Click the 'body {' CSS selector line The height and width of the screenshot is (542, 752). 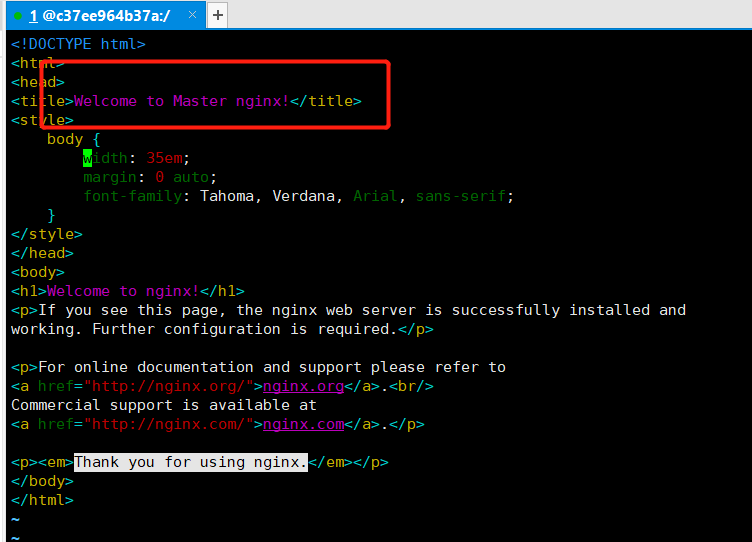[x=73, y=140]
